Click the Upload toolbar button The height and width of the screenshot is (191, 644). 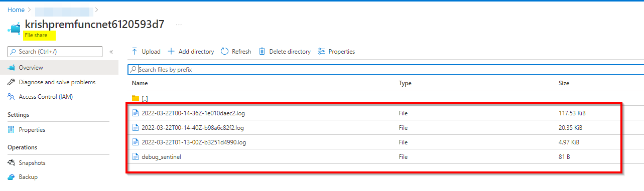click(x=146, y=52)
